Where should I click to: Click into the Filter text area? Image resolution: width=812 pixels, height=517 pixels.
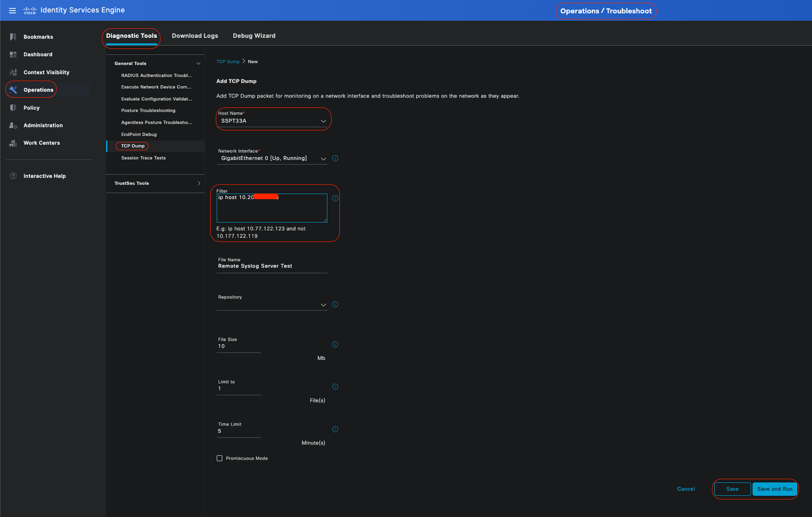click(x=272, y=208)
